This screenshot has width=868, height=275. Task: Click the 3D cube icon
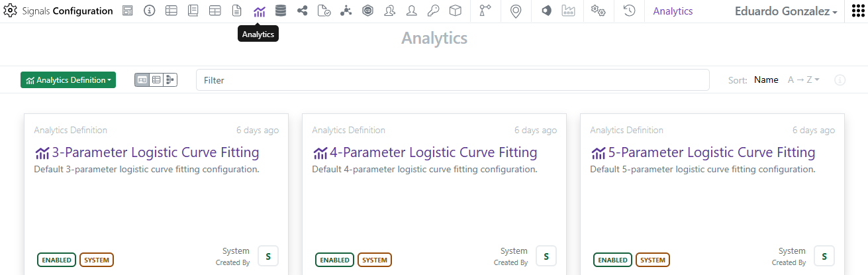pyautogui.click(x=455, y=11)
